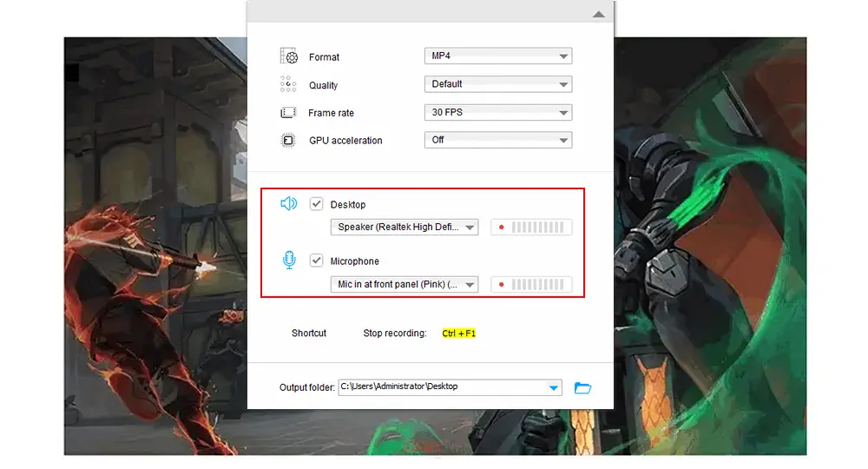Select Speaker Realtek device dropdown
Image resolution: width=868 pixels, height=469 pixels.
pos(404,228)
